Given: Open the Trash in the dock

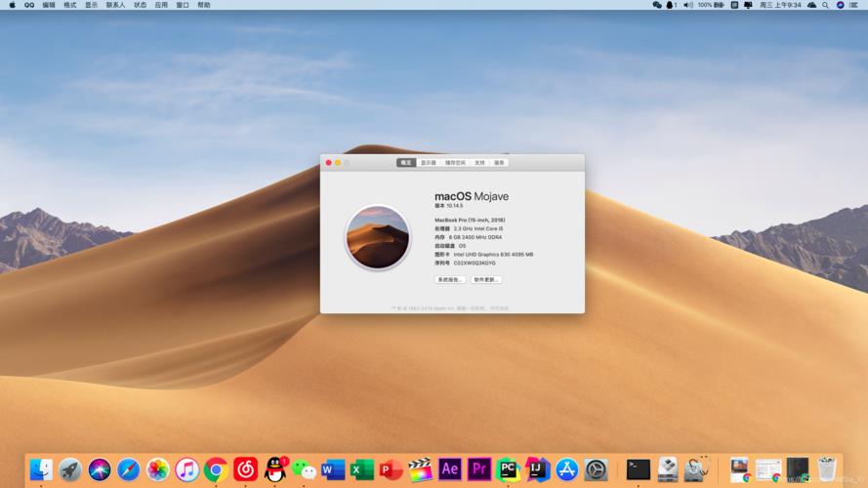Looking at the screenshot, I should click(826, 469).
